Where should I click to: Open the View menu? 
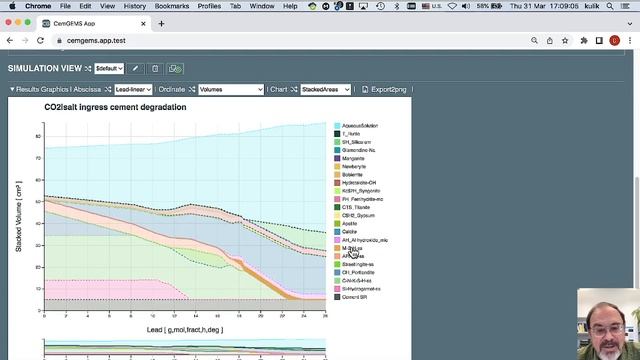click(x=107, y=6)
